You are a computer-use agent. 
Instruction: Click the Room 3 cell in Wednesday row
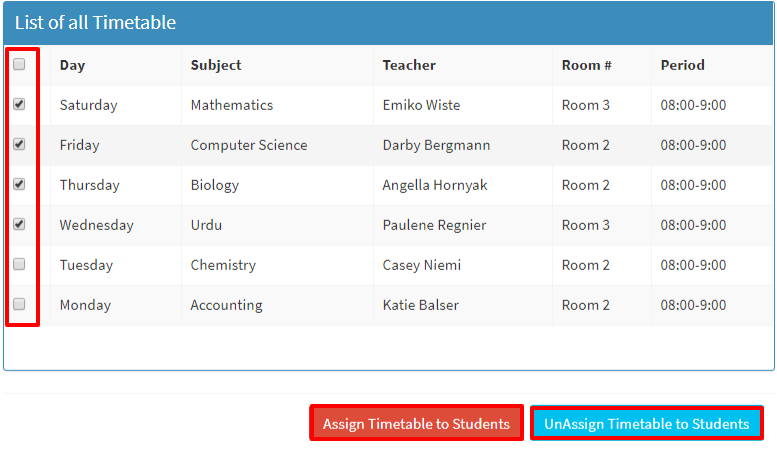(x=585, y=225)
